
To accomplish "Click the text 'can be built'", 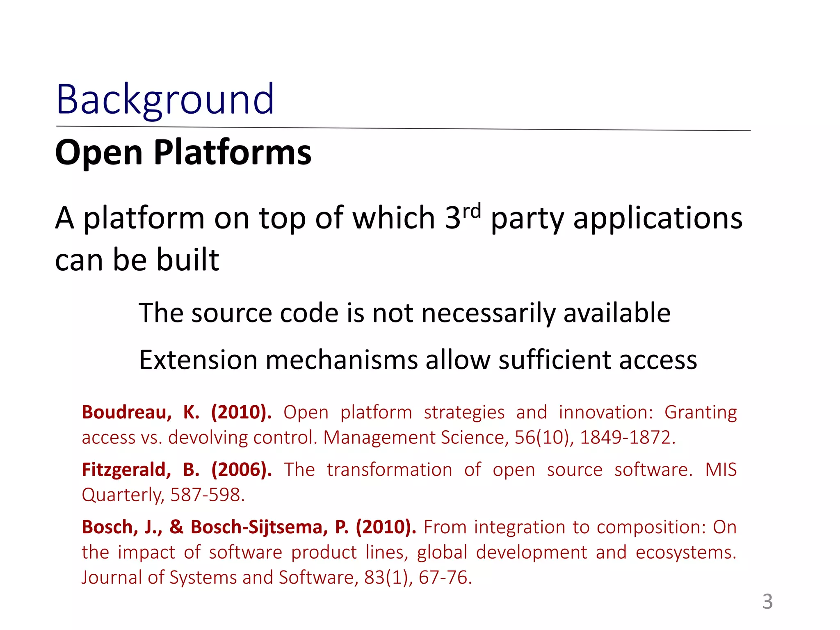I will [137, 260].
